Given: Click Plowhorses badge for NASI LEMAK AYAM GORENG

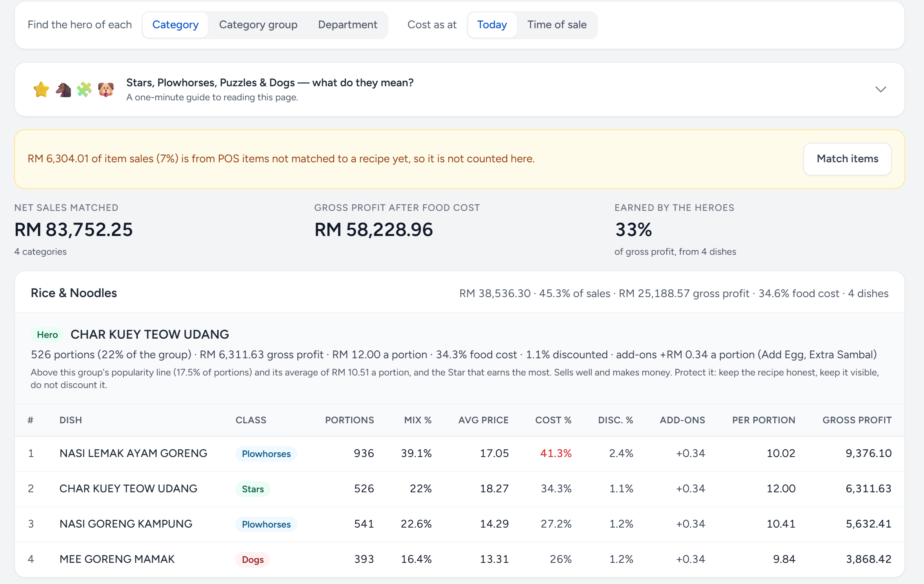Looking at the screenshot, I should tap(266, 454).
